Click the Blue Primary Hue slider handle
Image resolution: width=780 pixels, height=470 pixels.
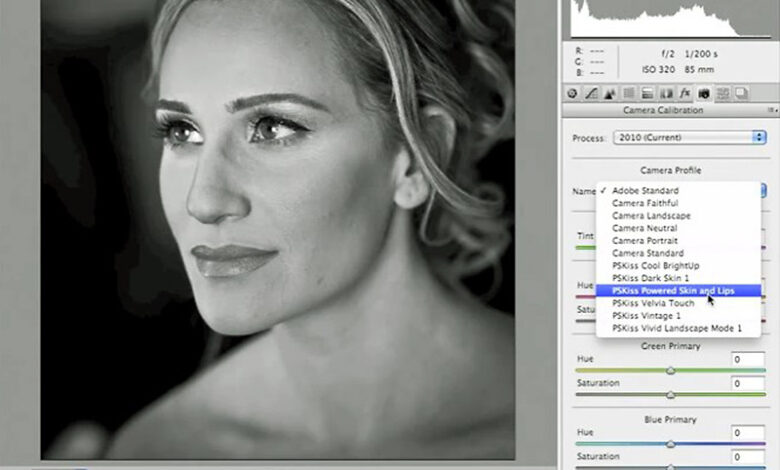[671, 444]
